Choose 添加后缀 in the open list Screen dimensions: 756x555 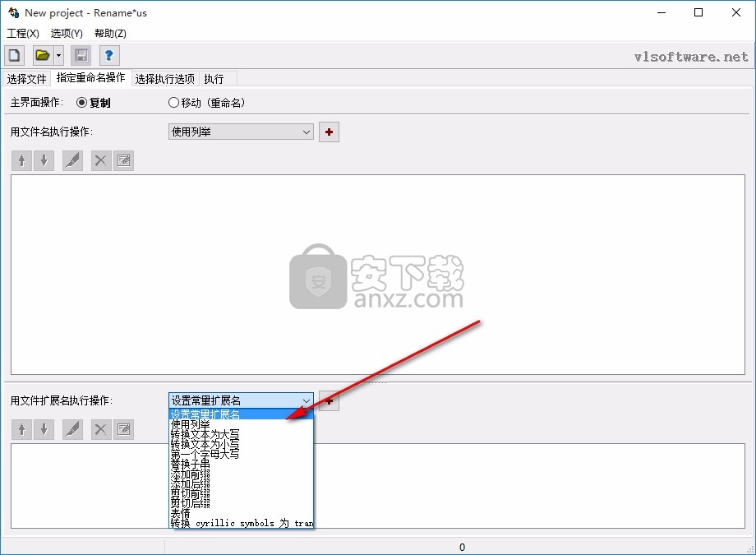click(241, 483)
